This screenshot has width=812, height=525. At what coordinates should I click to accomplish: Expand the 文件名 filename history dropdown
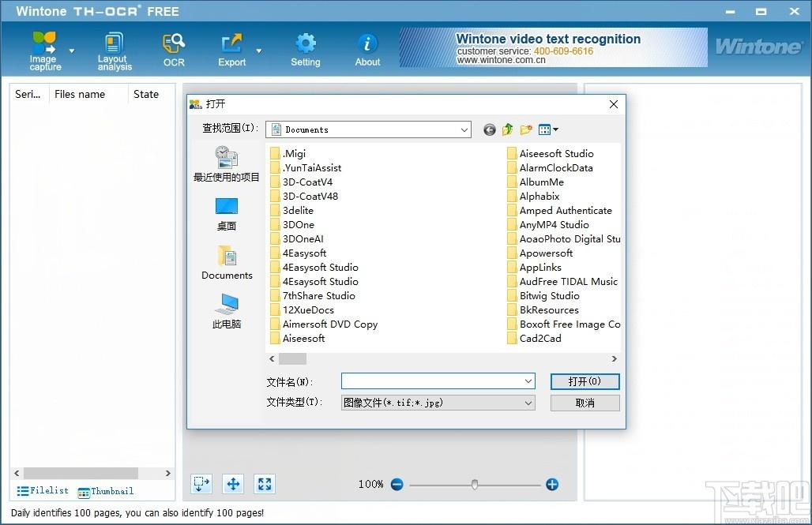pos(528,381)
